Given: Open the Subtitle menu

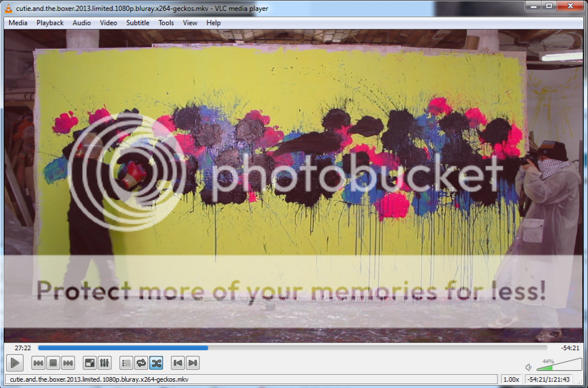Looking at the screenshot, I should point(138,23).
